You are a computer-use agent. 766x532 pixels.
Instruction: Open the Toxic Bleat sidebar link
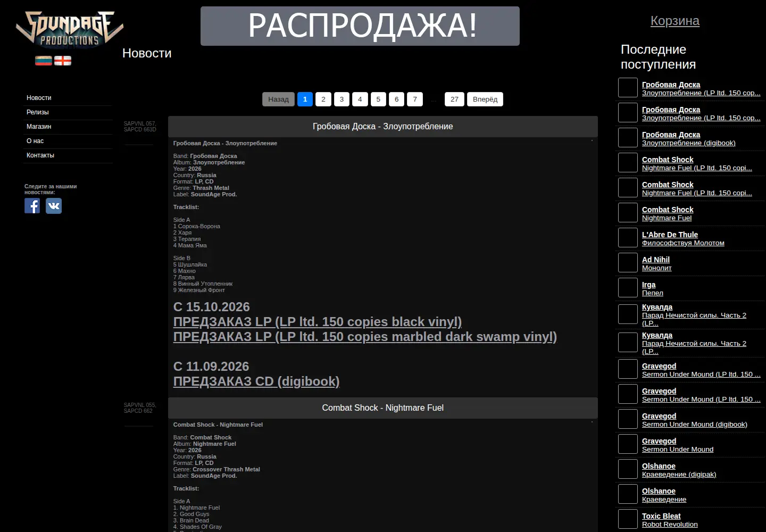click(x=661, y=516)
